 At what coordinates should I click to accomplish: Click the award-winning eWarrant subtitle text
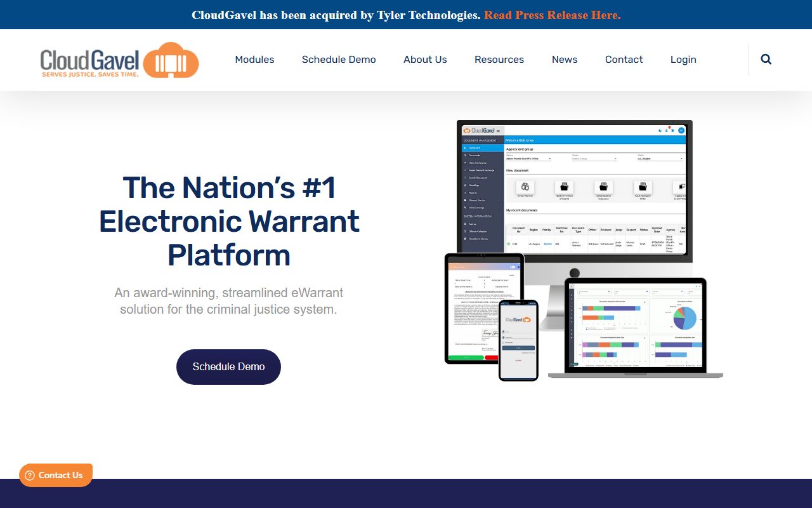[228, 301]
